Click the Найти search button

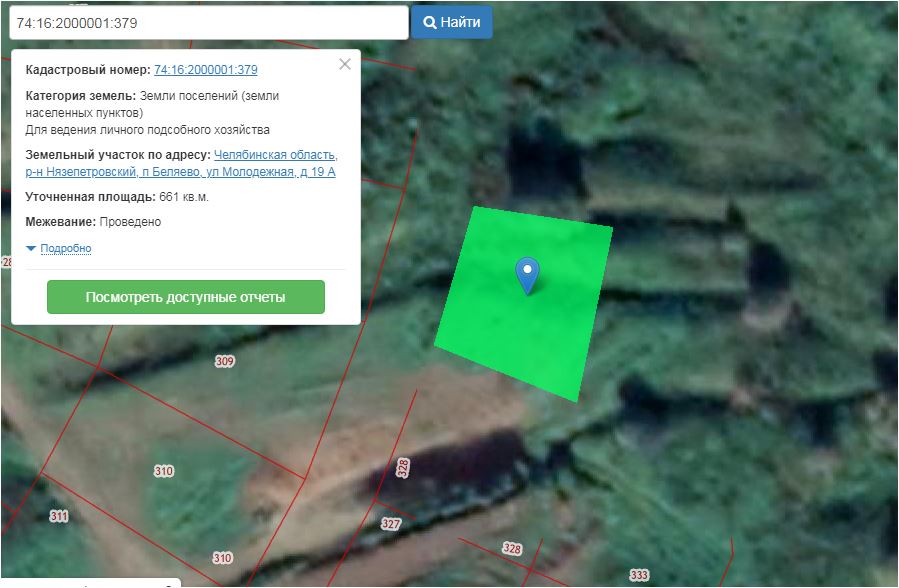coord(451,22)
